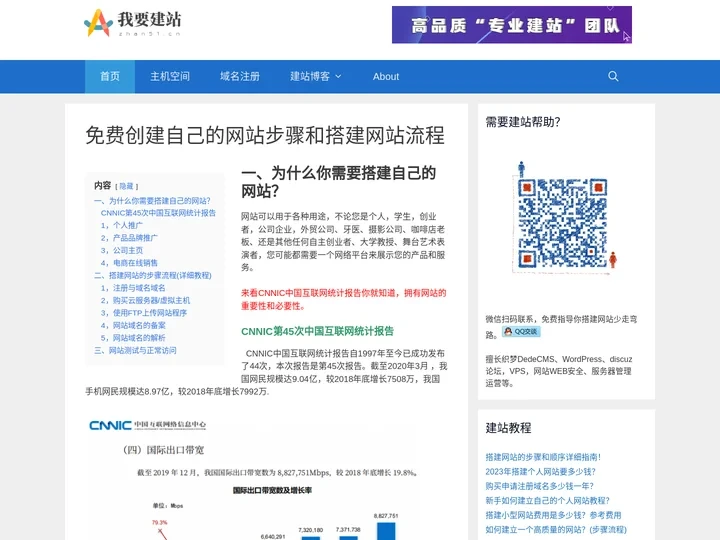
Task: Open 2023年搭建个人网站要多少钱? link
Action: (540, 472)
